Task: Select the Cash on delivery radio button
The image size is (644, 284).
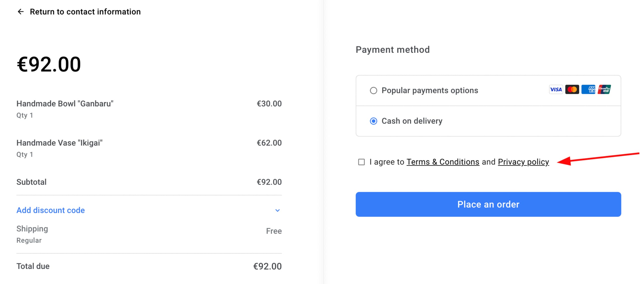Action: click(x=373, y=121)
